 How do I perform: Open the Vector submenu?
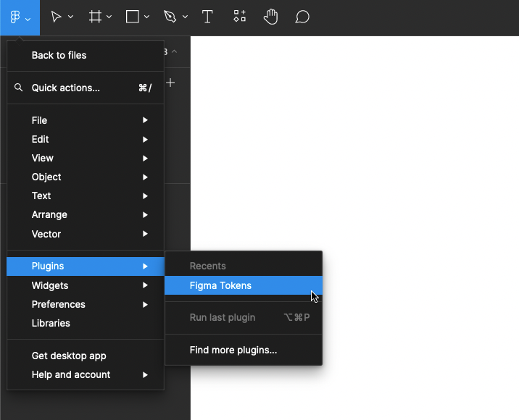86,234
